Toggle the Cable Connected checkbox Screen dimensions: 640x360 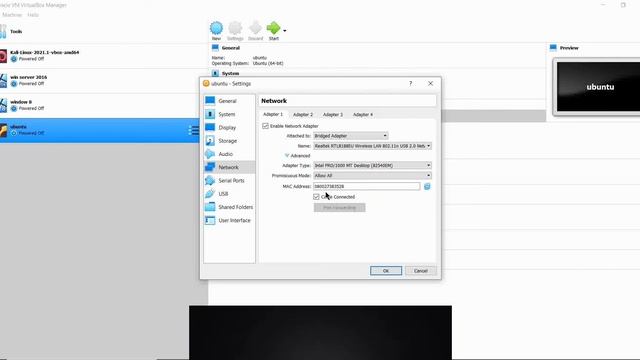[x=316, y=197]
